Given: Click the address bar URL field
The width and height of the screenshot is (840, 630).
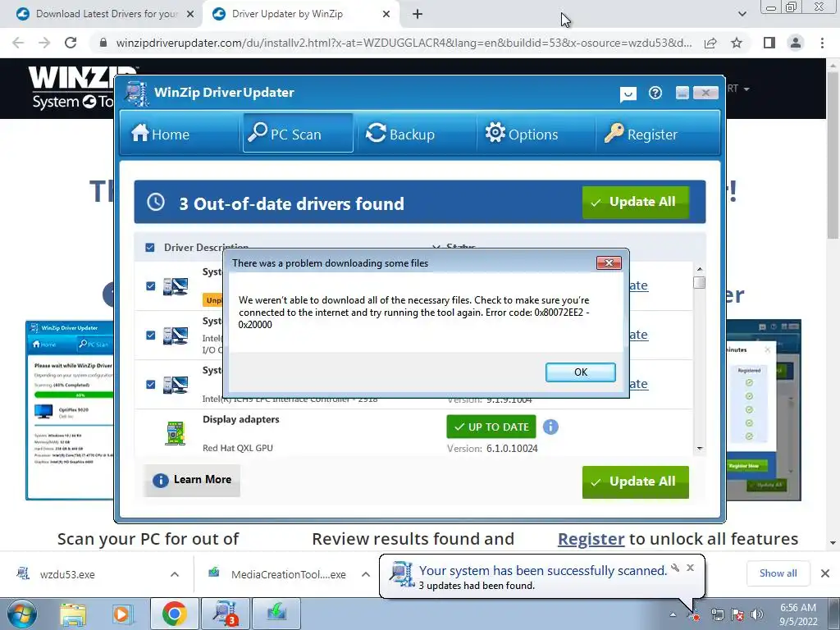Looking at the screenshot, I should pyautogui.click(x=403, y=43).
